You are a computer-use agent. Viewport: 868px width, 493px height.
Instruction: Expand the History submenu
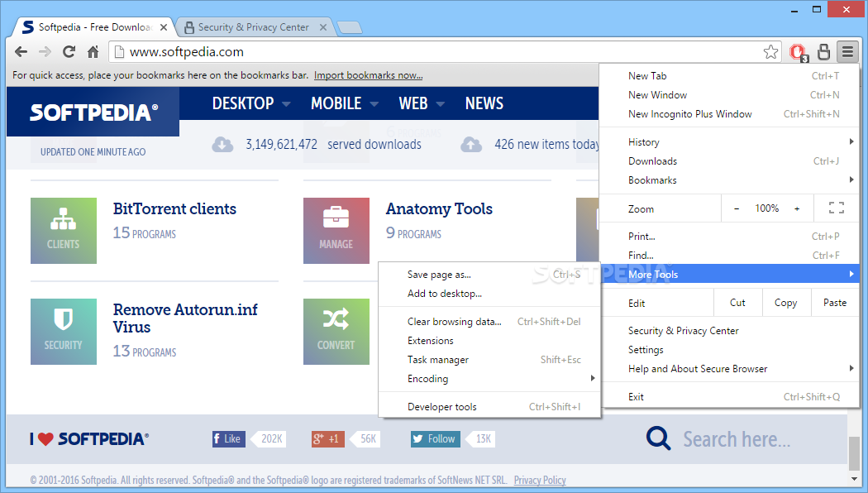point(730,142)
